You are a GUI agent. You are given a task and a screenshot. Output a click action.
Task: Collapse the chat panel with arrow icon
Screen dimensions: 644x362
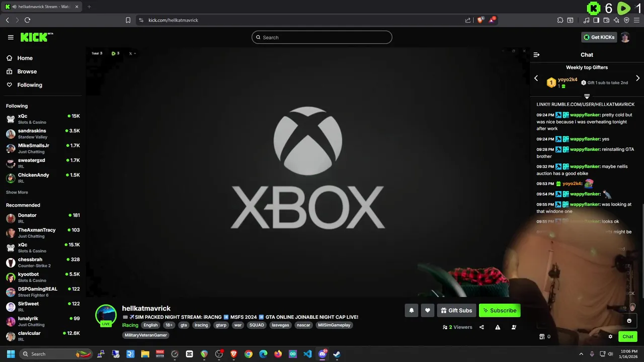[536, 55]
